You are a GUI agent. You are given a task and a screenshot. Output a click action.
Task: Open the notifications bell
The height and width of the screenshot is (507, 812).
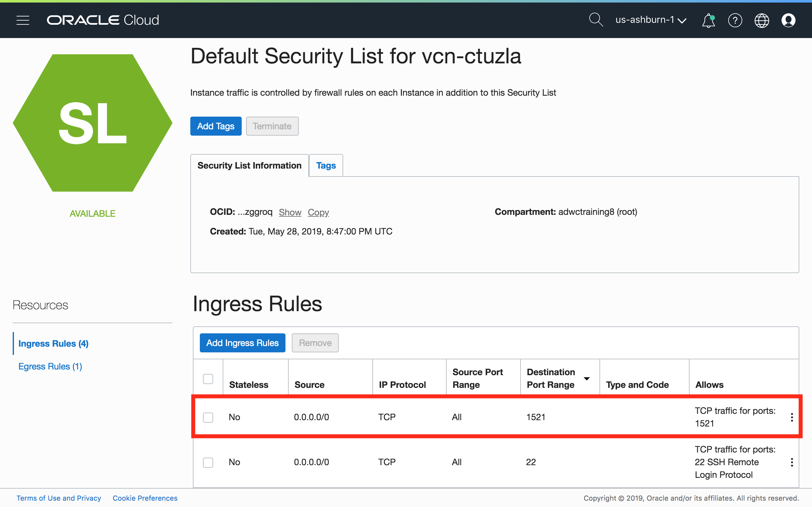[708, 20]
